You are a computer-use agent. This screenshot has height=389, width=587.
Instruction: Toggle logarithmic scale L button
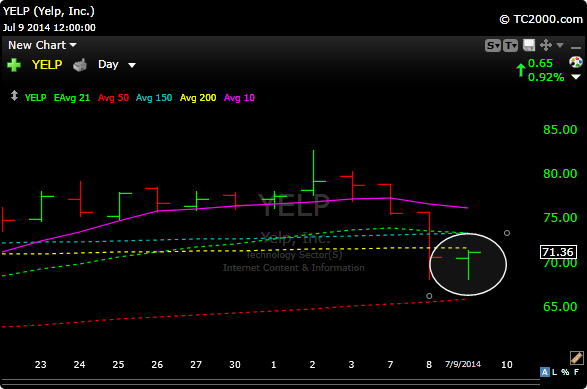[x=554, y=372]
